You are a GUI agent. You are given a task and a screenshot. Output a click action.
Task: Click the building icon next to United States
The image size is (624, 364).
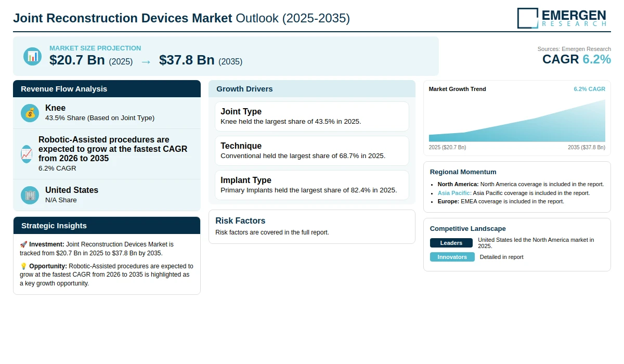tap(30, 195)
